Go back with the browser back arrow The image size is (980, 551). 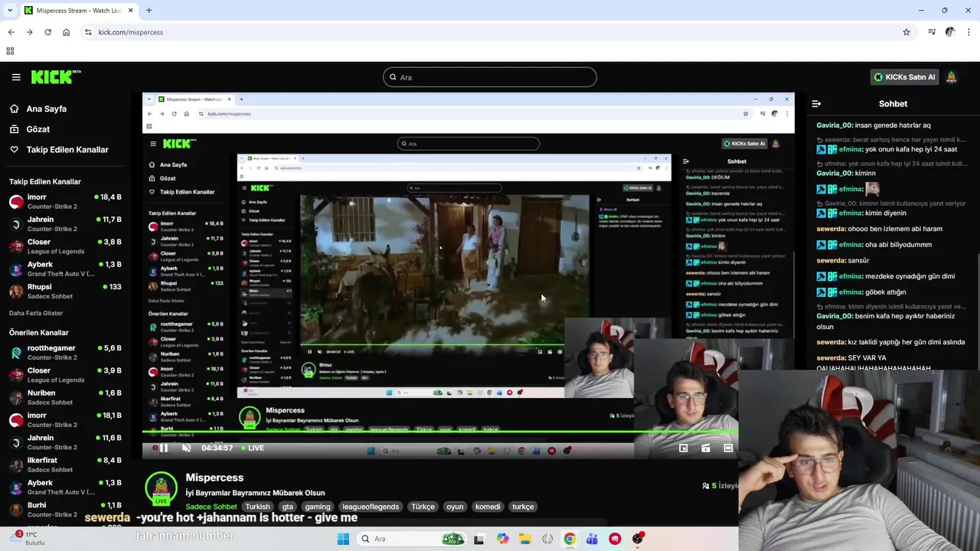click(11, 32)
